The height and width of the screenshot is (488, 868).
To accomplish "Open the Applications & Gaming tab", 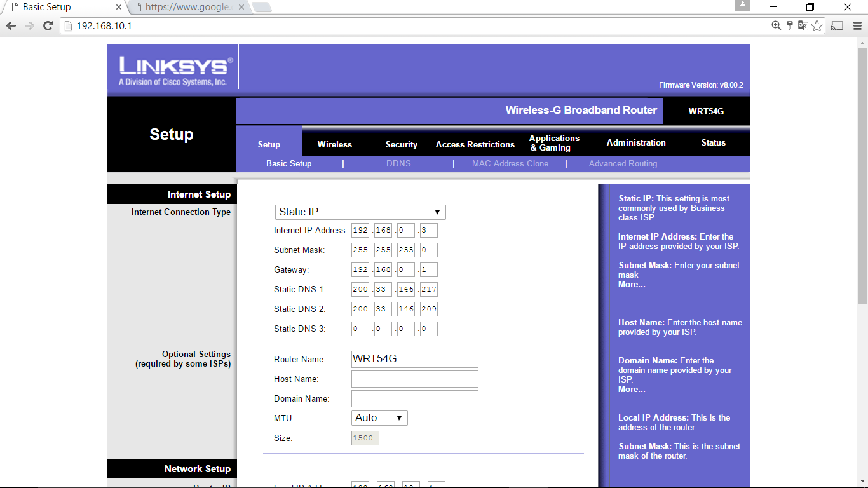I will click(x=554, y=143).
